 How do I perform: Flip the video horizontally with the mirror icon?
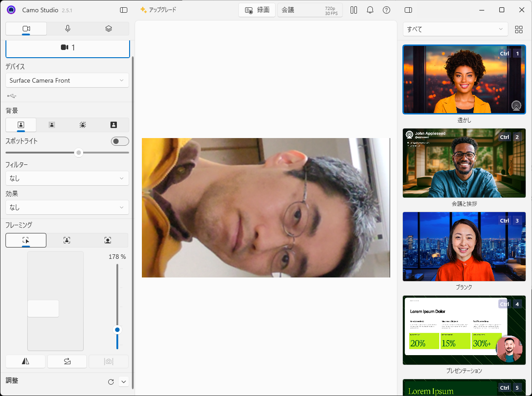[25, 361]
